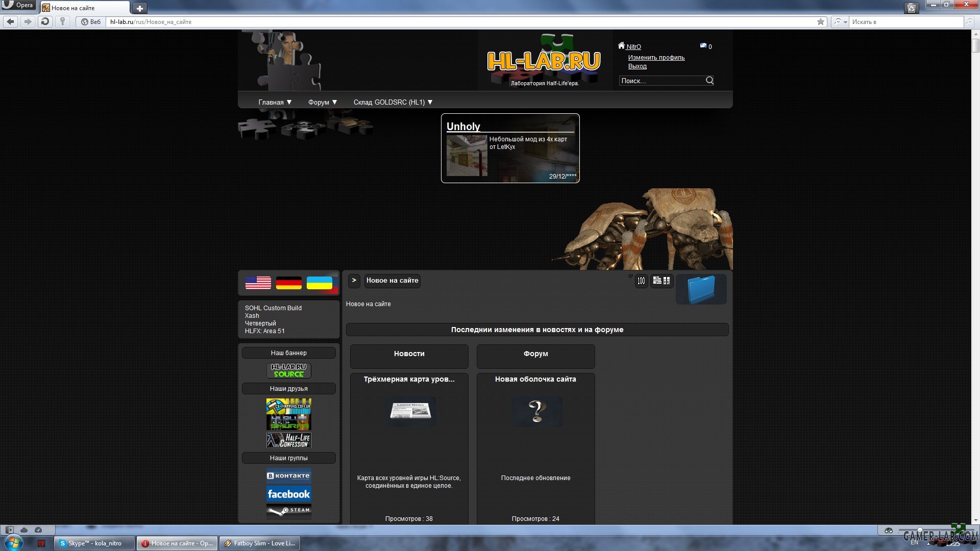Image resolution: width=980 pixels, height=551 pixels.
Task: Click the newspaper news thumbnail
Action: tap(410, 411)
